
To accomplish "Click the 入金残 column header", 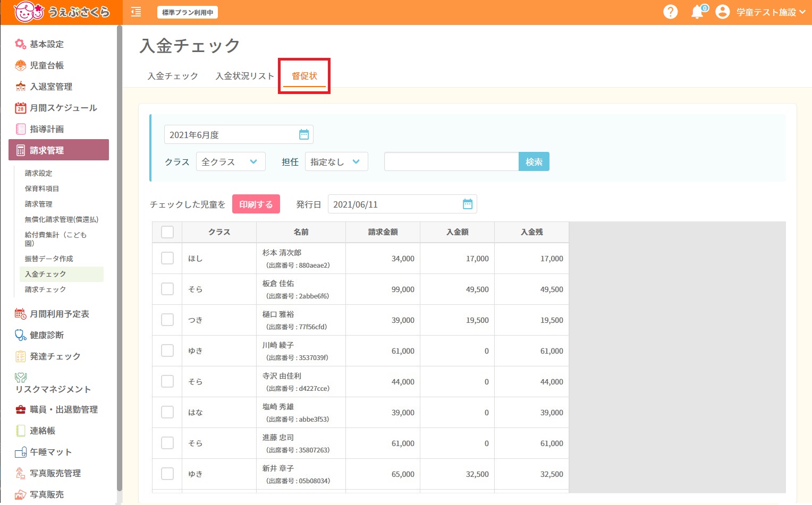I will [531, 232].
